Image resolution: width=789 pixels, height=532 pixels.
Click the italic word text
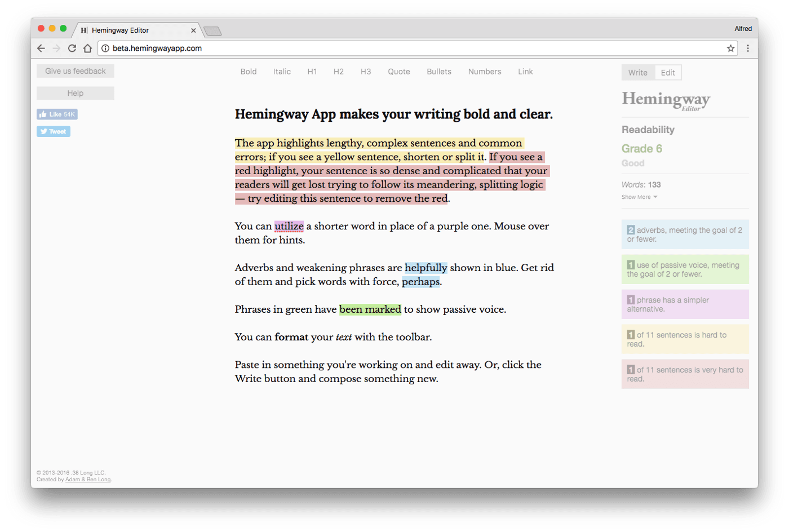click(344, 337)
